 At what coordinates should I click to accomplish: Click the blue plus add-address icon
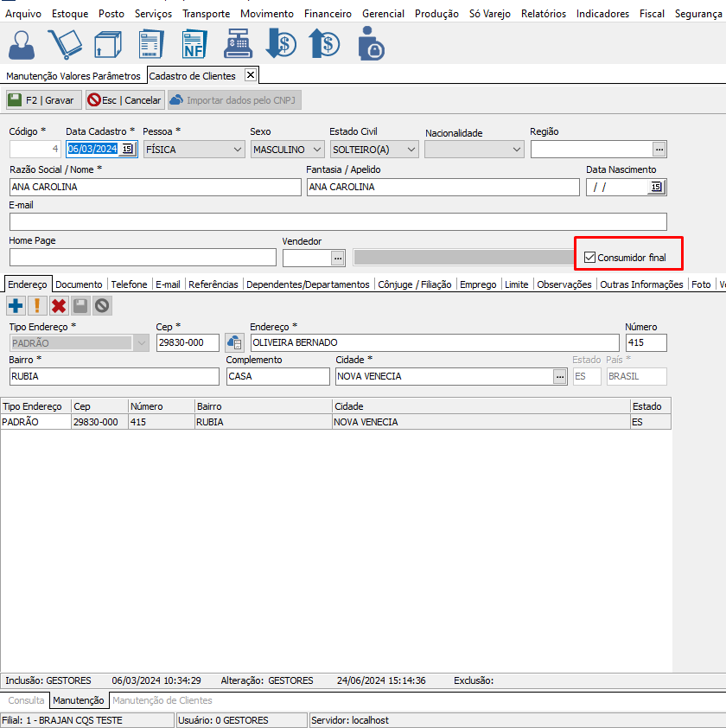(16, 305)
